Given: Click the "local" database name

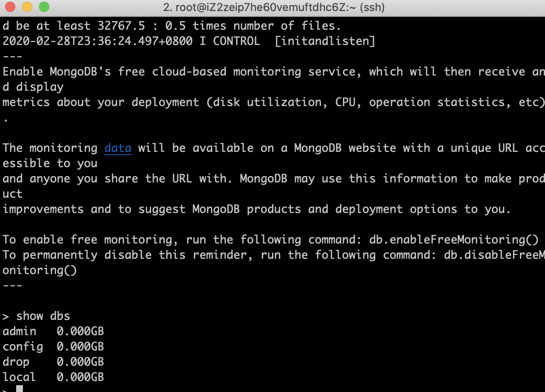Looking at the screenshot, I should tap(19, 377).
